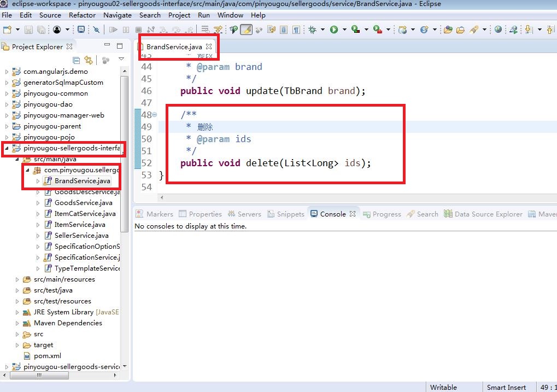This screenshot has height=392, width=557.
Task: Open the Refactor menu
Action: pyautogui.click(x=82, y=15)
